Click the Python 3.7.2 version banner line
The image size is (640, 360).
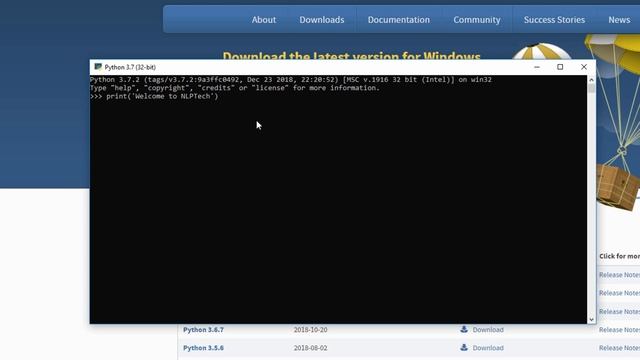[291, 80]
